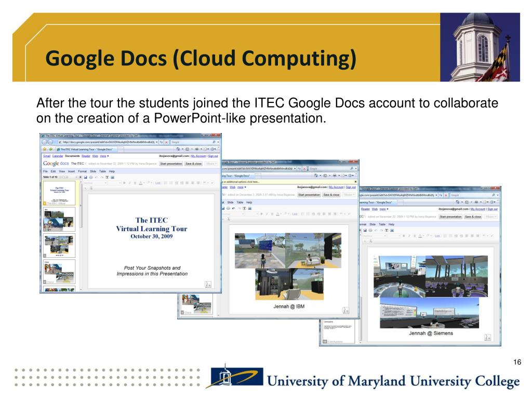
Task: Select fourth slide thumbnail labeled Clara
Action: 59,271
